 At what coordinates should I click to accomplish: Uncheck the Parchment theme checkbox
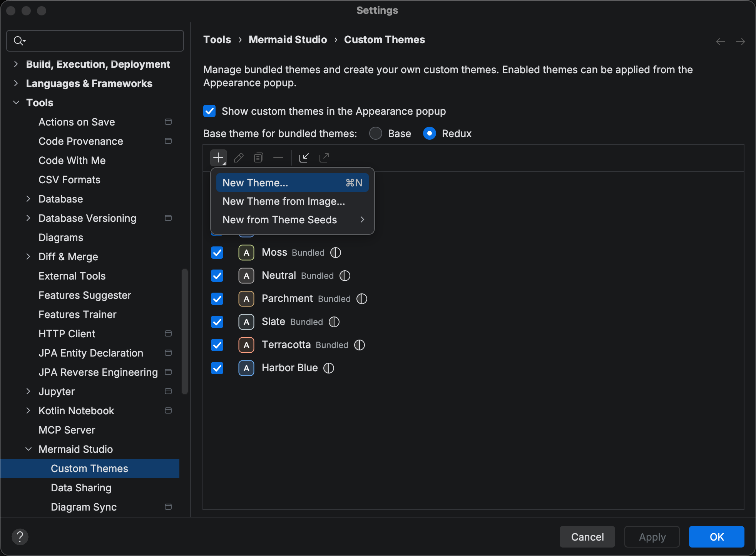pos(217,299)
